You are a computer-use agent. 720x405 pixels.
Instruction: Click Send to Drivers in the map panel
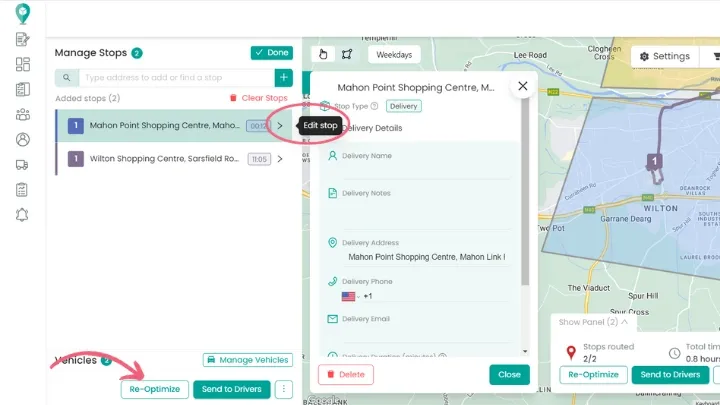pyautogui.click(x=670, y=375)
